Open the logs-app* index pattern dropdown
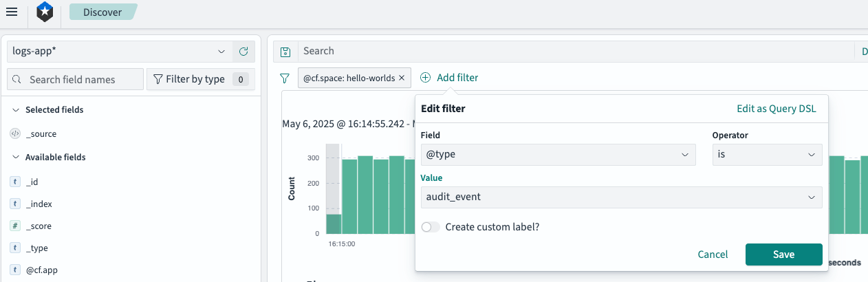The height and width of the screenshot is (282, 868). tap(120, 52)
